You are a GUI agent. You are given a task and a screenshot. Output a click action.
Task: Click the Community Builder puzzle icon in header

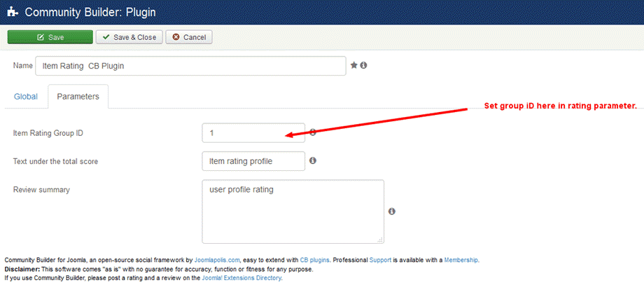coord(12,12)
